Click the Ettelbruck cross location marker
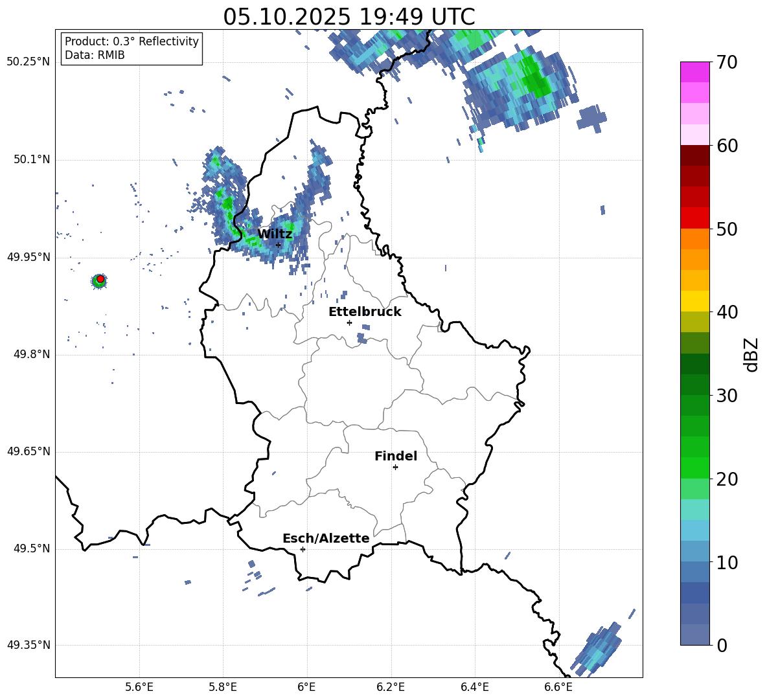 tap(349, 322)
